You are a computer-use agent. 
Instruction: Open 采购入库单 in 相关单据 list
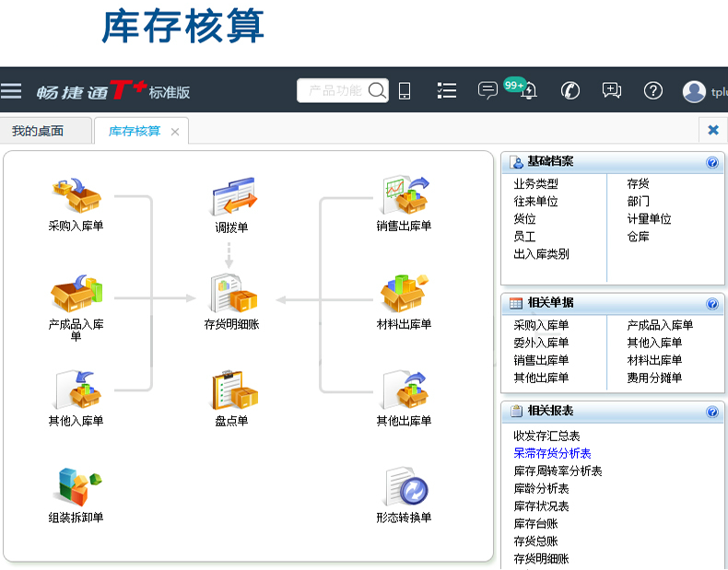pos(541,325)
